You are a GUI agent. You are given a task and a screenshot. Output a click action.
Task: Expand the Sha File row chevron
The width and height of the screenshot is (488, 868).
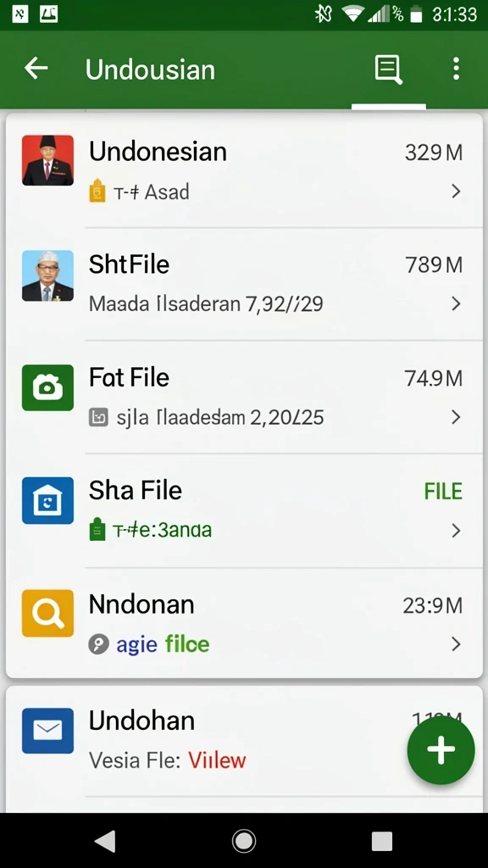456,531
